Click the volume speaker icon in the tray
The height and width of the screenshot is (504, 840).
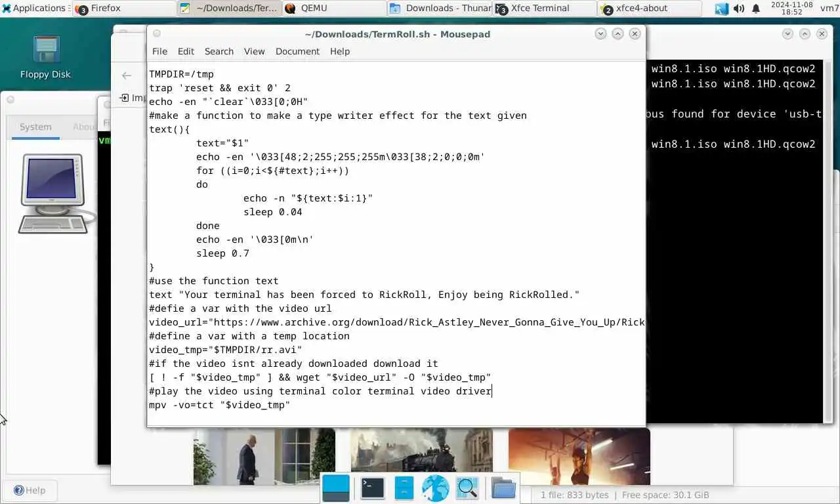click(x=738, y=9)
